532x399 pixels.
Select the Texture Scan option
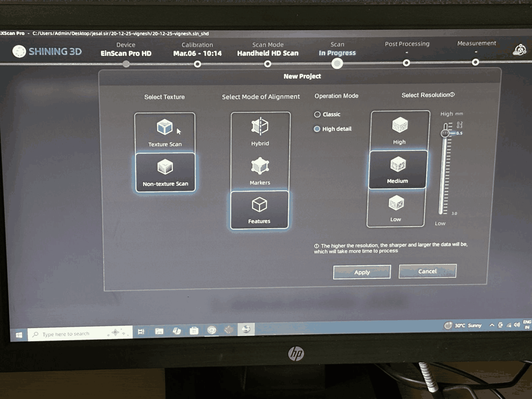point(165,133)
